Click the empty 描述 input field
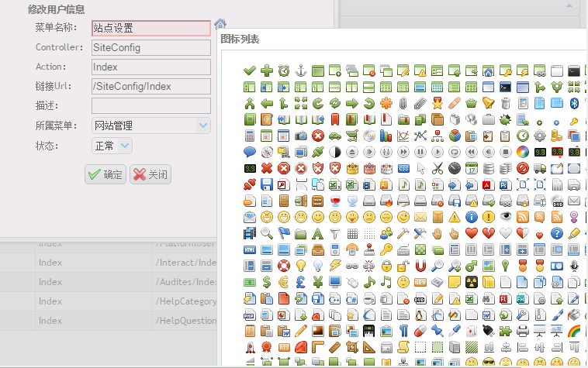Screen dimensions: 588x368 coord(150,106)
